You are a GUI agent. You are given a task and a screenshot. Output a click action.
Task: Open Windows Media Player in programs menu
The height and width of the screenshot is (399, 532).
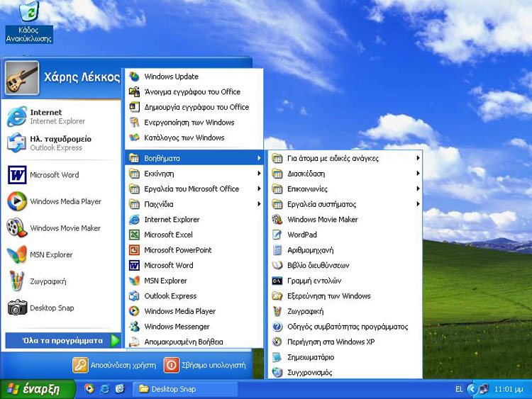[194, 311]
